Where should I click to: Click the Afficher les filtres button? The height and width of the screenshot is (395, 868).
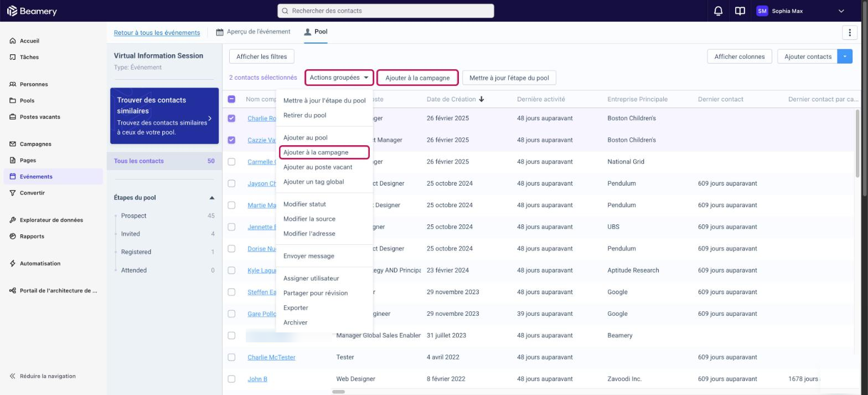click(x=262, y=57)
